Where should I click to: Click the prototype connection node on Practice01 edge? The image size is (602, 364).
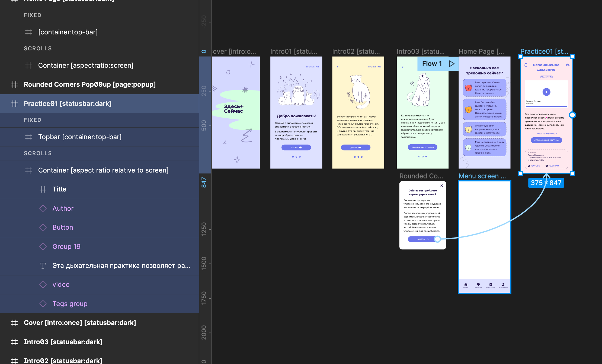click(572, 115)
